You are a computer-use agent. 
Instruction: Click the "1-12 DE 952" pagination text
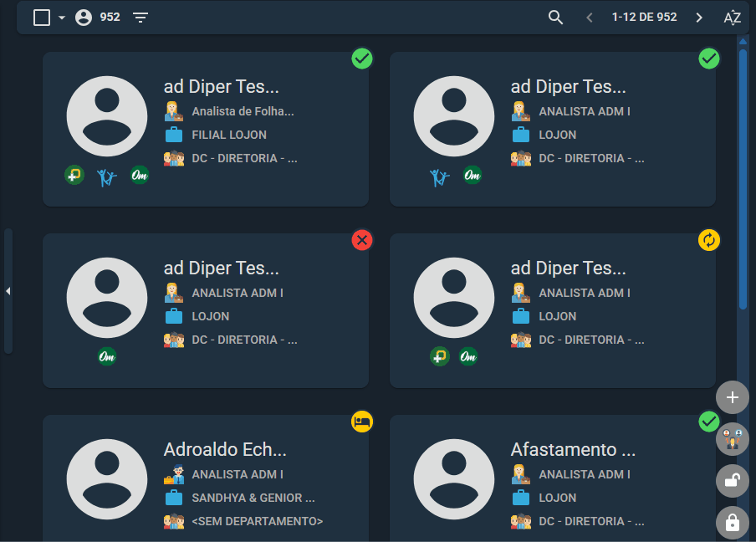[x=644, y=18]
